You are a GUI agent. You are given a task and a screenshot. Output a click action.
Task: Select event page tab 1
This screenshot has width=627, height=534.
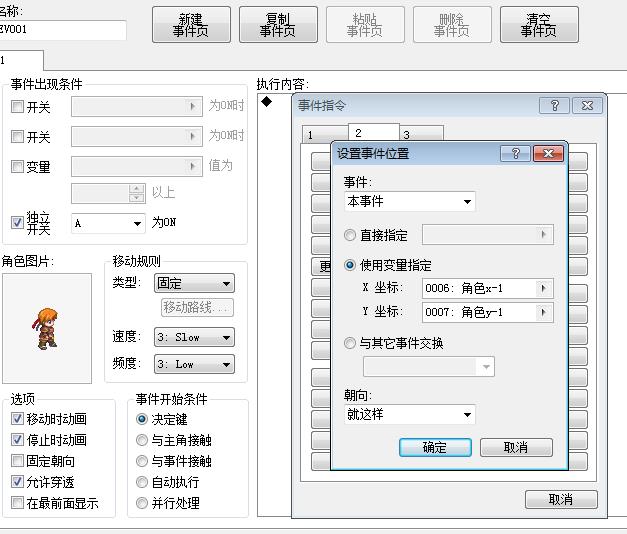pos(21,60)
